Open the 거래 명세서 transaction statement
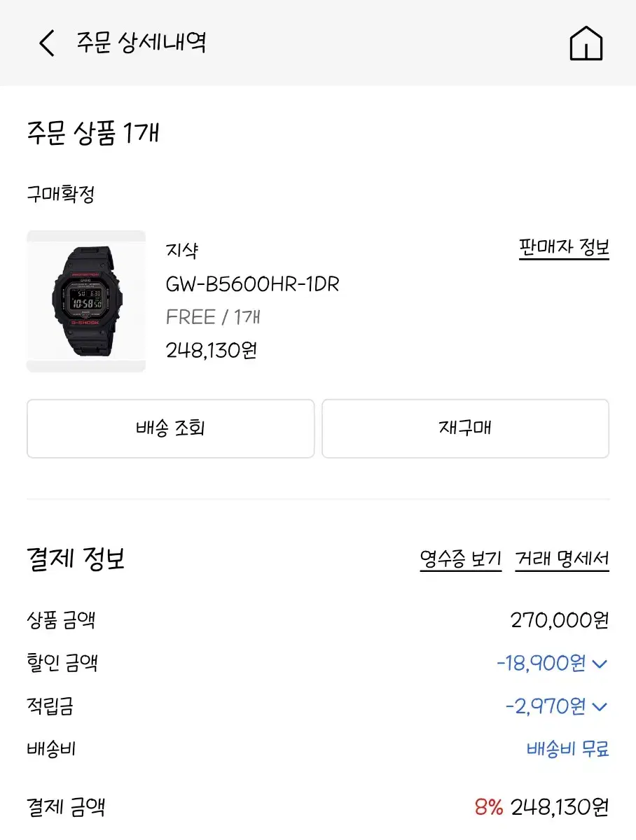This screenshot has width=636, height=840. (562, 559)
